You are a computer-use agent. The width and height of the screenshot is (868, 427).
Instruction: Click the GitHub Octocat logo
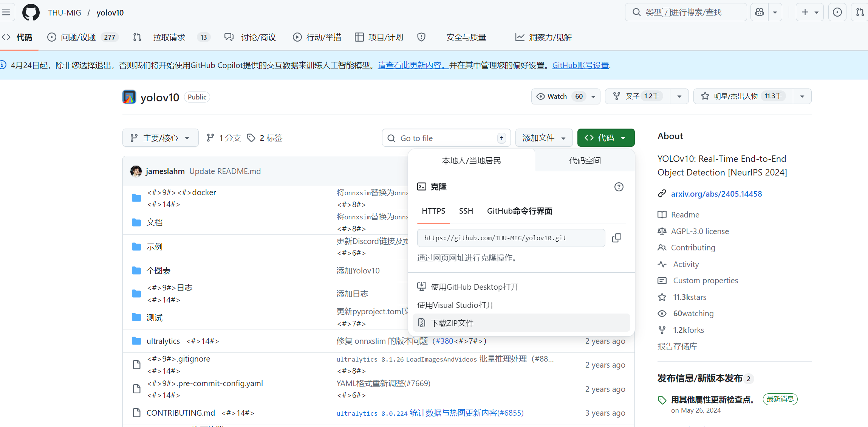click(x=31, y=12)
